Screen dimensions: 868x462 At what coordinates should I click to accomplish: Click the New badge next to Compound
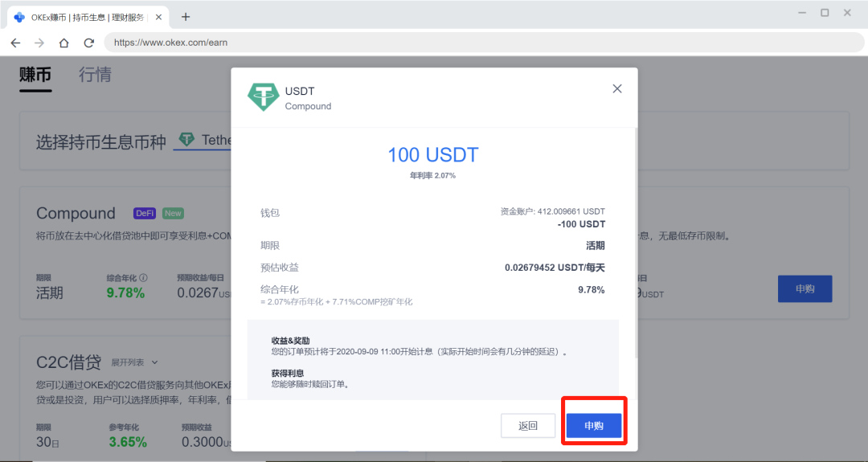(173, 213)
